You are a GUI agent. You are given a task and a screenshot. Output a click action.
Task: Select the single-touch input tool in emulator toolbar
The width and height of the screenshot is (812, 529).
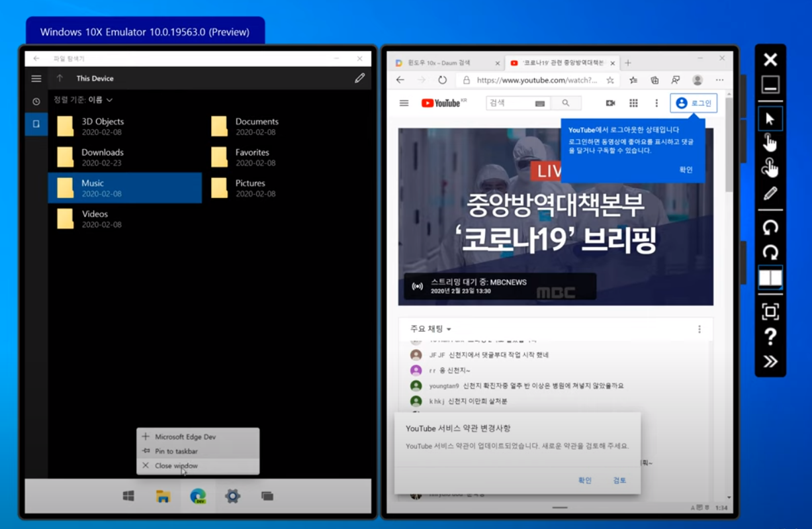[770, 141]
